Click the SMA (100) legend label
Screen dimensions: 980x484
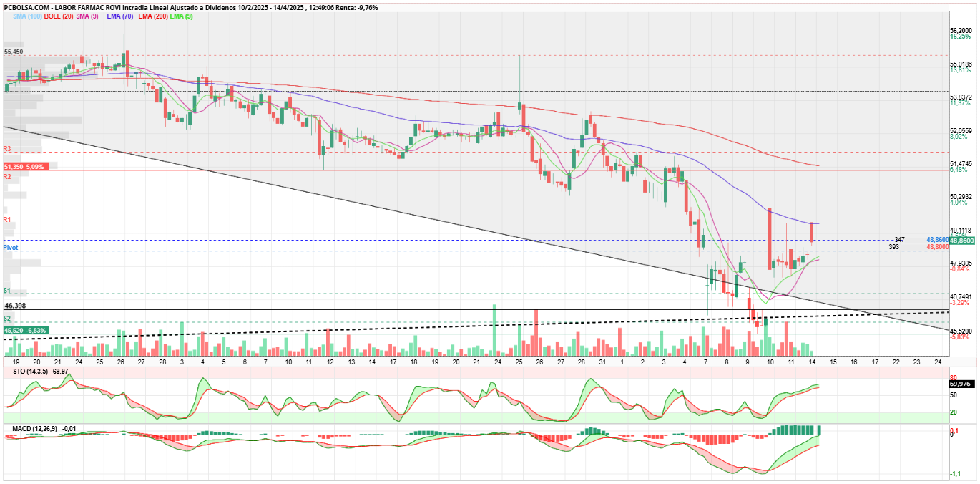coord(27,16)
